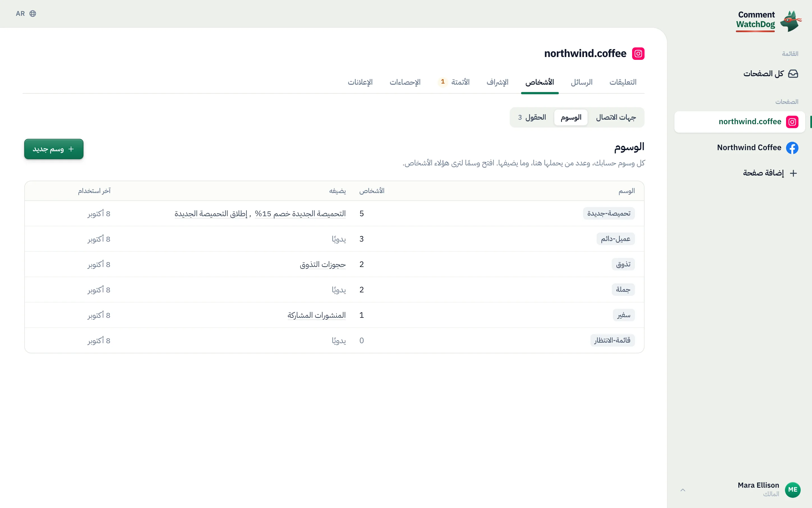Open the عميل-دائم tag
Viewport: 812px width, 508px height.
pos(615,239)
